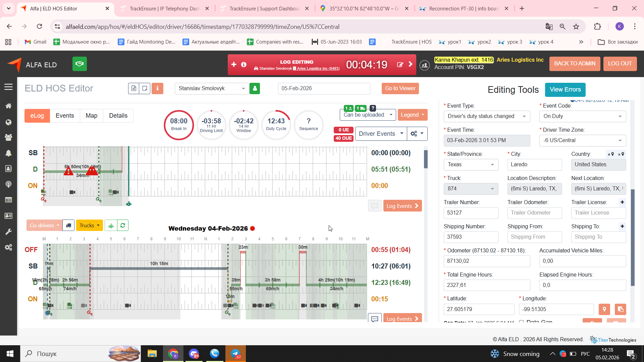Click the View Errors button
Image resolution: width=644 pixels, height=362 pixels.
[565, 89]
